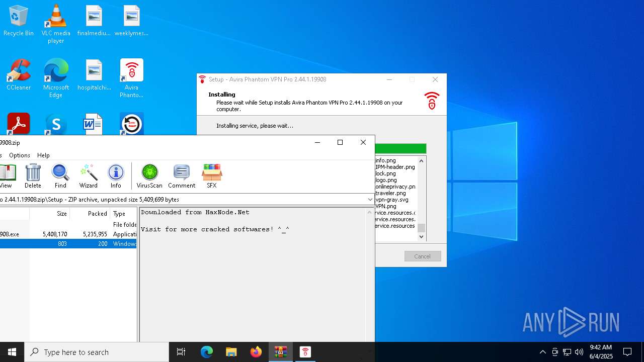This screenshot has width=644, height=362.
Task: Select the Microsoft Edge desktop shortcut
Action: point(56,78)
